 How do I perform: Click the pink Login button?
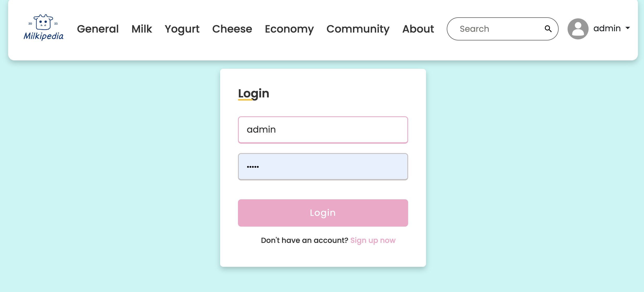pyautogui.click(x=323, y=213)
